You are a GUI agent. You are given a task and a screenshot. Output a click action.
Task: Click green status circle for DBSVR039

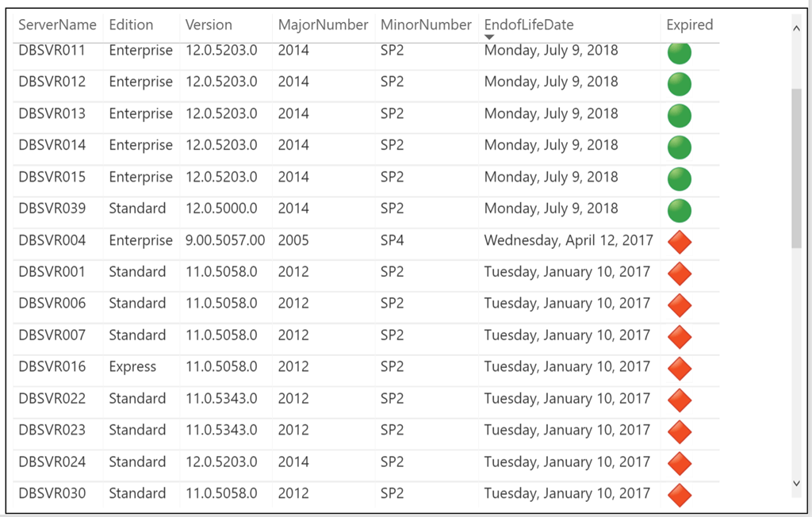click(x=680, y=211)
